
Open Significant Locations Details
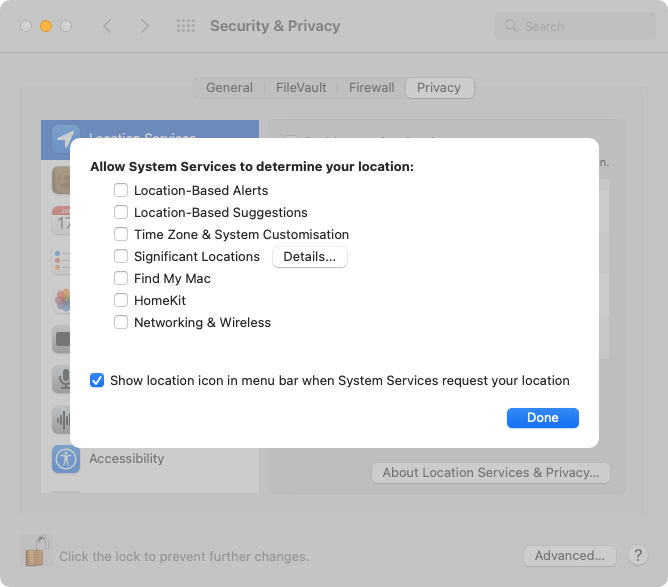tap(309, 257)
